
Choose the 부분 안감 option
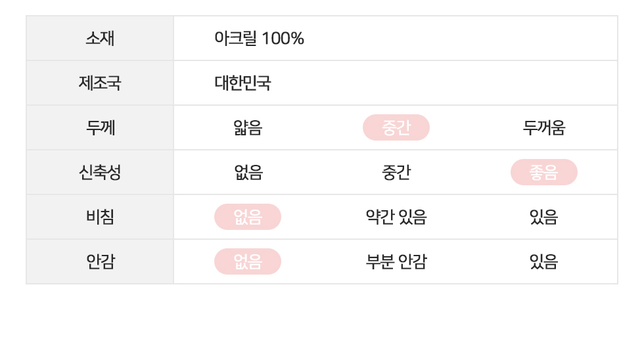(396, 262)
